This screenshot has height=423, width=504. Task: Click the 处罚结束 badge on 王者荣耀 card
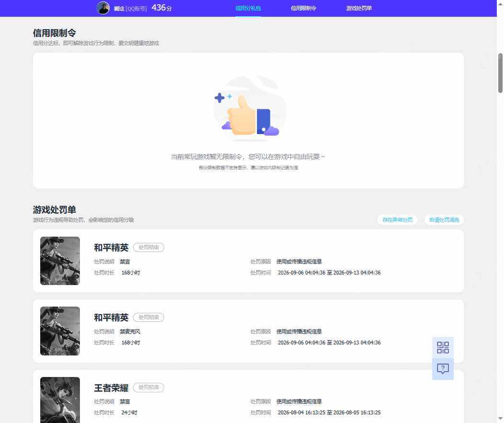pyautogui.click(x=148, y=387)
